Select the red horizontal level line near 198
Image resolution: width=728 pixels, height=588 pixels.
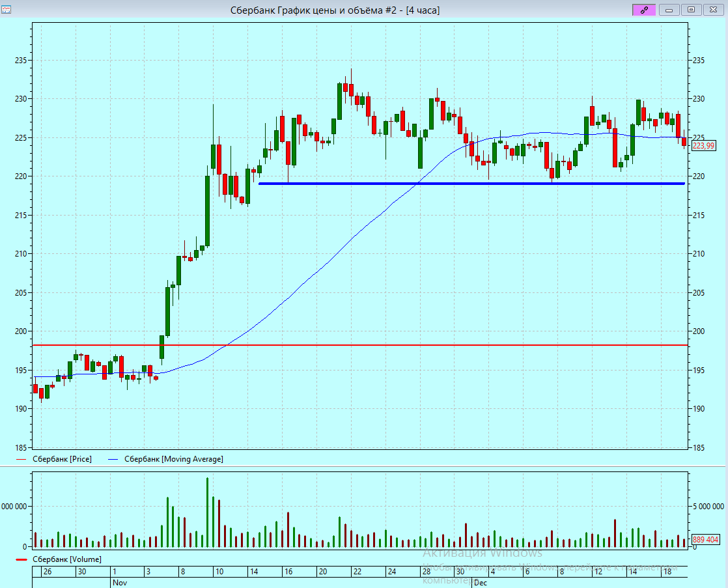tap(360, 345)
